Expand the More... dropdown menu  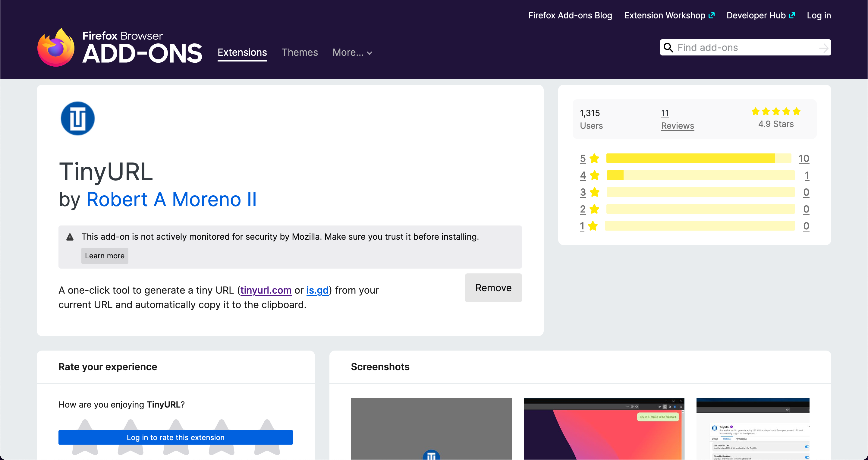[x=352, y=52]
